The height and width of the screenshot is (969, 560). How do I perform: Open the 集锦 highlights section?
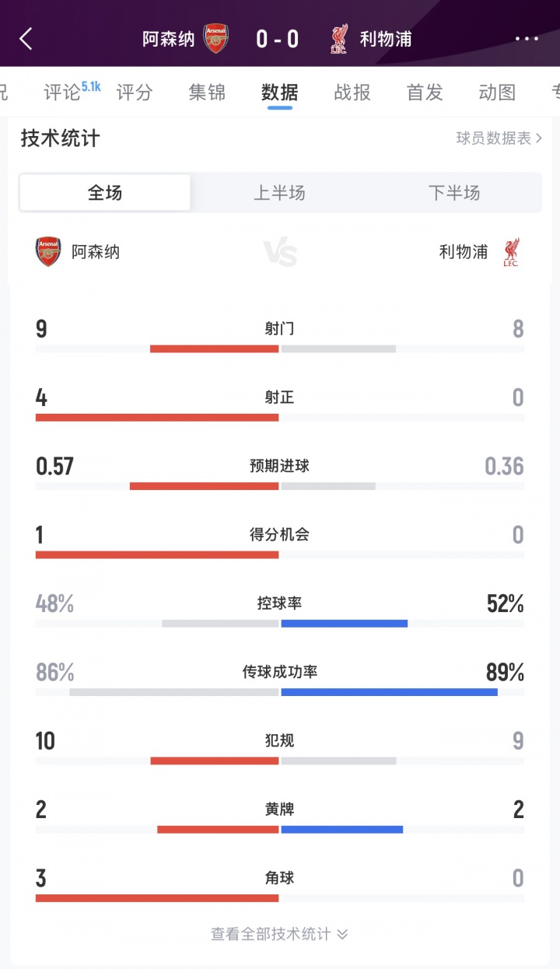(207, 92)
